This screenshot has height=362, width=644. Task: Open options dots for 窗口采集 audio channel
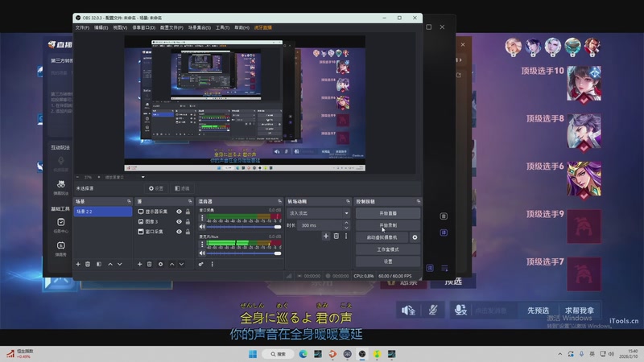202,218
